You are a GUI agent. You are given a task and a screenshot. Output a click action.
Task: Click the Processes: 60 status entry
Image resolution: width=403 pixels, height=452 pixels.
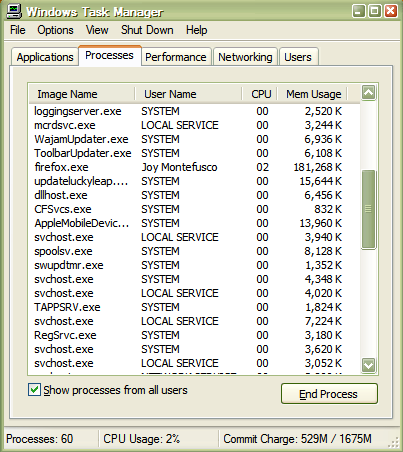point(40,439)
